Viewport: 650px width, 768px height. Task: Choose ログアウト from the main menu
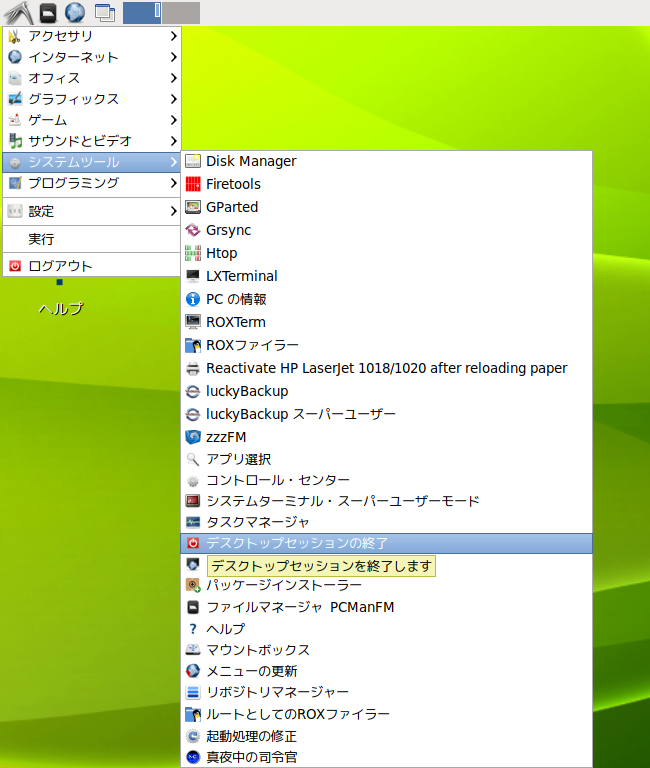pyautogui.click(x=92, y=266)
